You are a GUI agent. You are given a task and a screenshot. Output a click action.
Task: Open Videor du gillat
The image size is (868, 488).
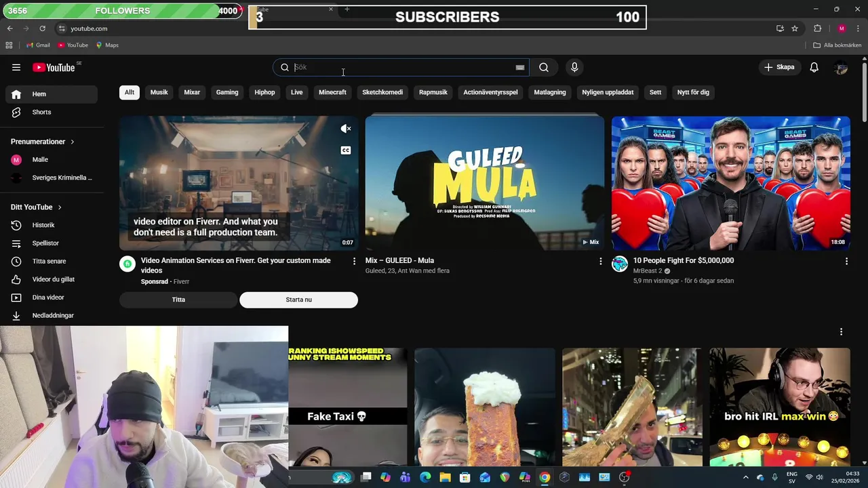click(x=52, y=279)
